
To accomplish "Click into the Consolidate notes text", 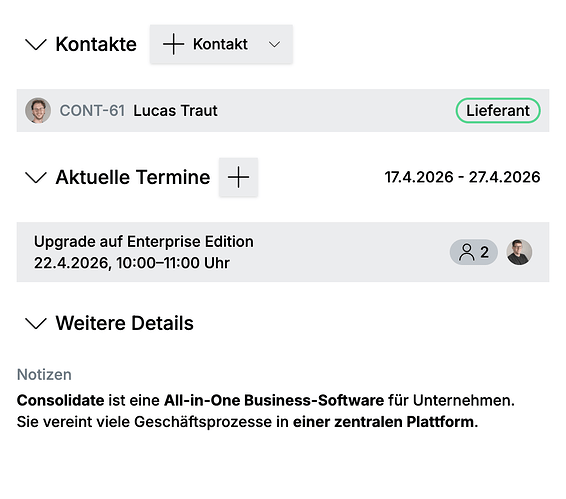I will [x=266, y=411].
